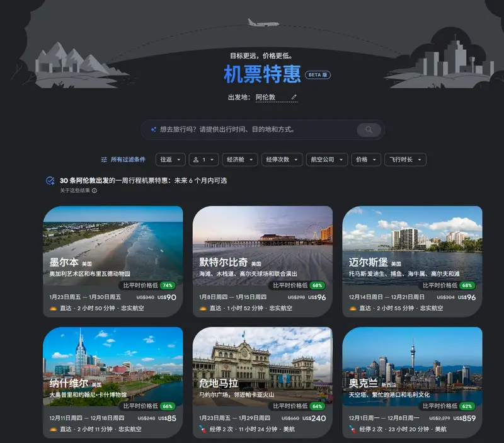Image resolution: width=504 pixels, height=443 pixels.
Task: Click the 想去旅行吗 trip search input box
Action: pyautogui.click(x=252, y=130)
